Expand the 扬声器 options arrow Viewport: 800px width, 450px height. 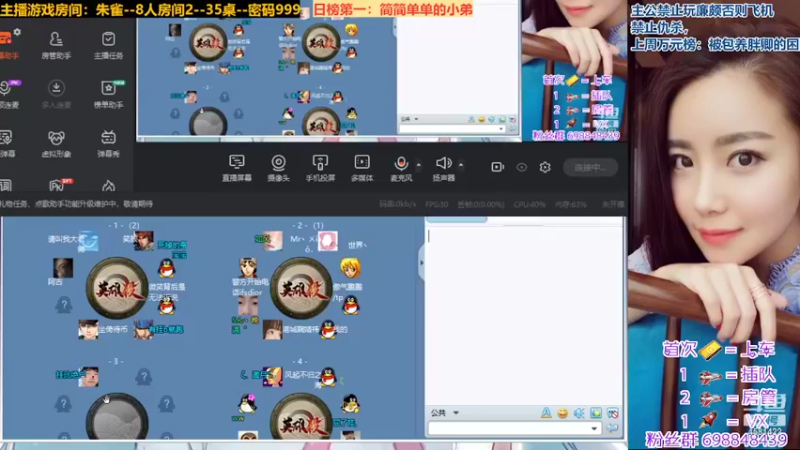coord(461,165)
